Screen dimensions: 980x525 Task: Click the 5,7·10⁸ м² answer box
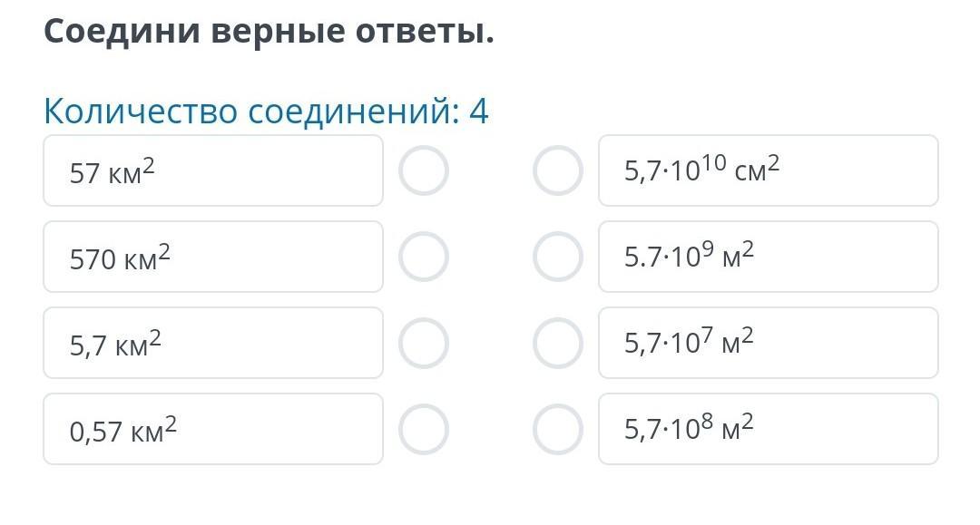(768, 429)
